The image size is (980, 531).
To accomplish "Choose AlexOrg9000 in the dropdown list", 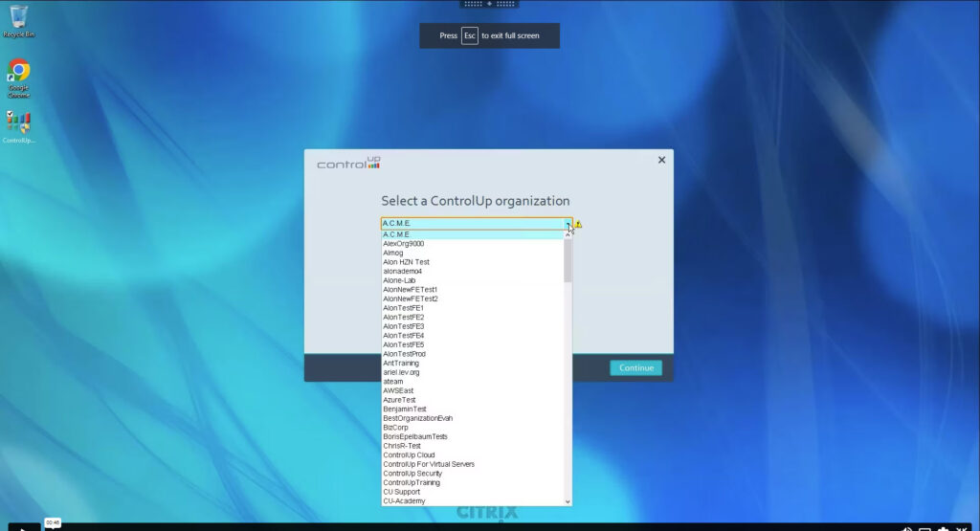I will (403, 244).
